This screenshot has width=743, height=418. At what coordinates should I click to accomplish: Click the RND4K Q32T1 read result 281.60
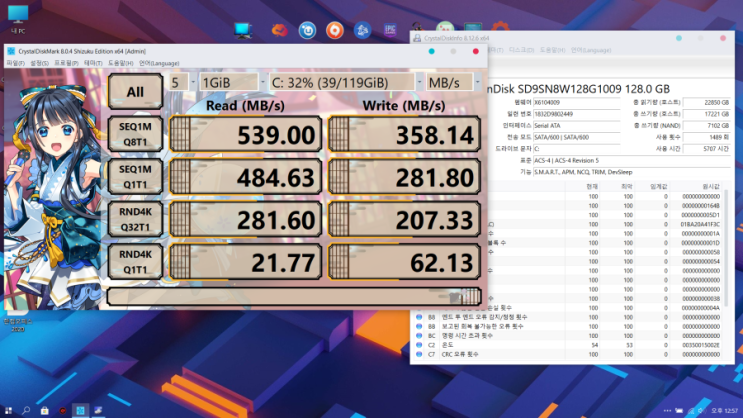[245, 220]
